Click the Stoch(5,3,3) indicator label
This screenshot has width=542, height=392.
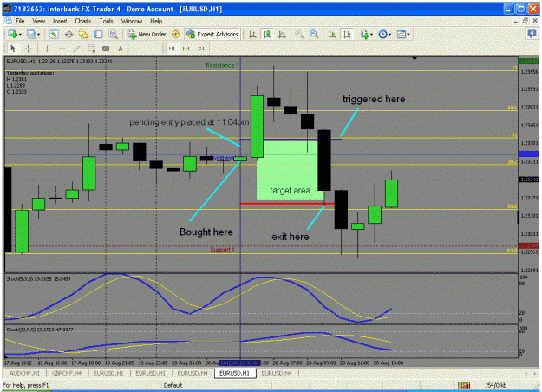[38, 278]
